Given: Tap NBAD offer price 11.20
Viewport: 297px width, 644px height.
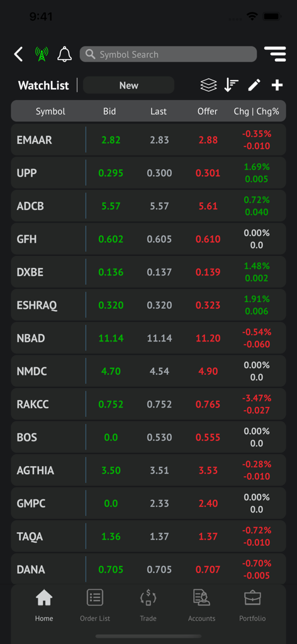Looking at the screenshot, I should point(208,338).
